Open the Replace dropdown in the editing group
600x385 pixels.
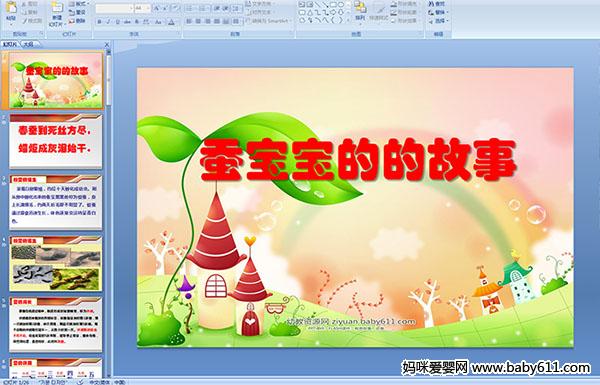point(439,13)
